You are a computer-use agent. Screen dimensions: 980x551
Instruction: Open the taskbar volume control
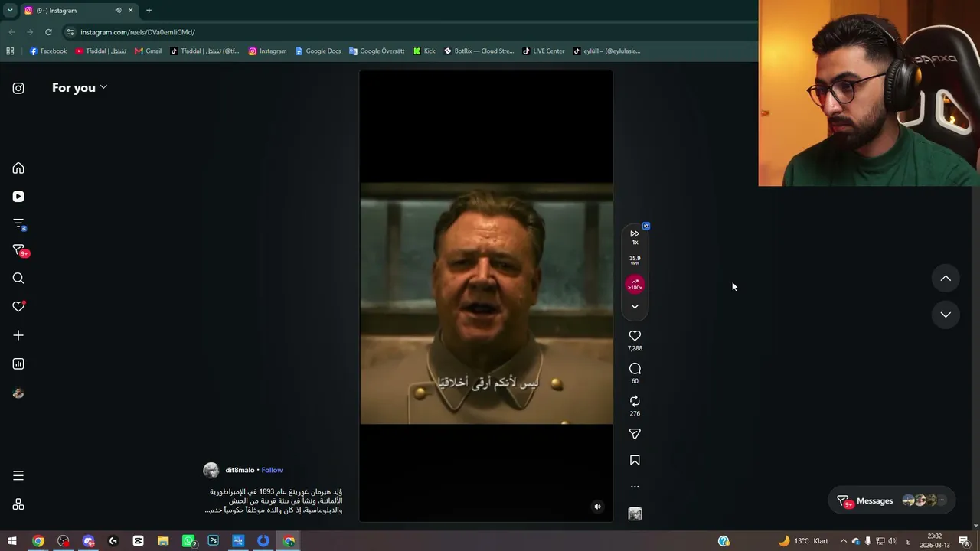[892, 541]
